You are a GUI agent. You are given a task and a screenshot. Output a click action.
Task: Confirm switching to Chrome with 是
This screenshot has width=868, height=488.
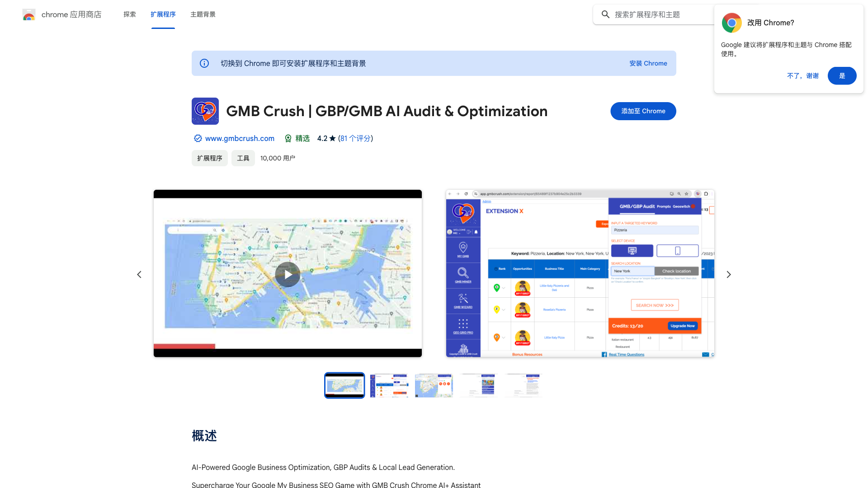[842, 76]
